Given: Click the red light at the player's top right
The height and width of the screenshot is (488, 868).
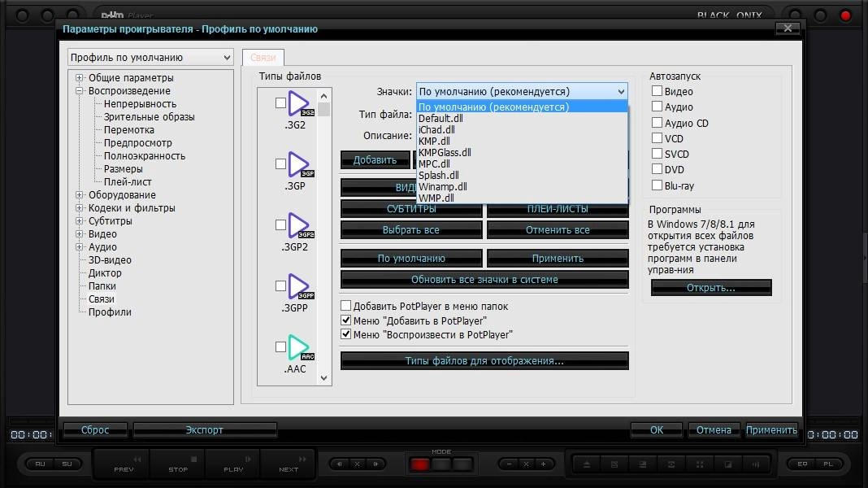Looking at the screenshot, I should [845, 15].
